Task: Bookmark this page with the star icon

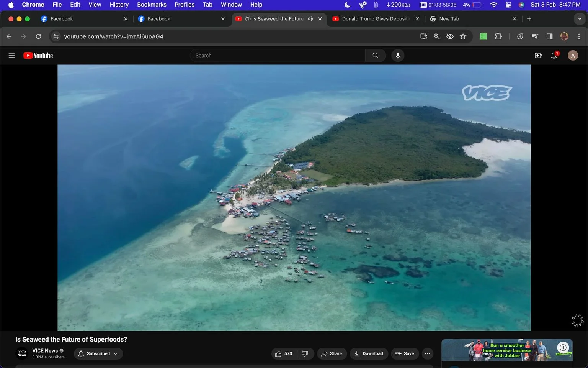Action: pos(463,36)
